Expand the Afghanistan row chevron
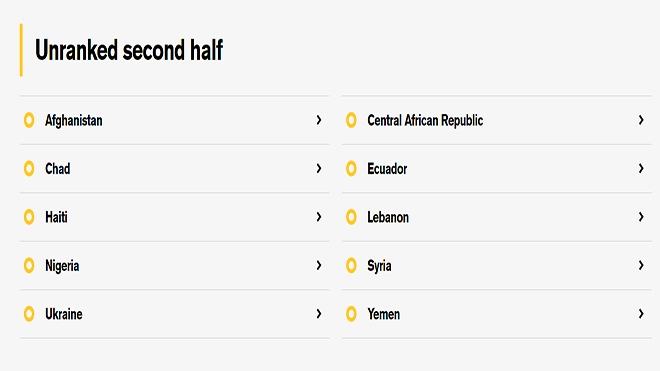Viewport: 660px width, 371px height. 319,120
